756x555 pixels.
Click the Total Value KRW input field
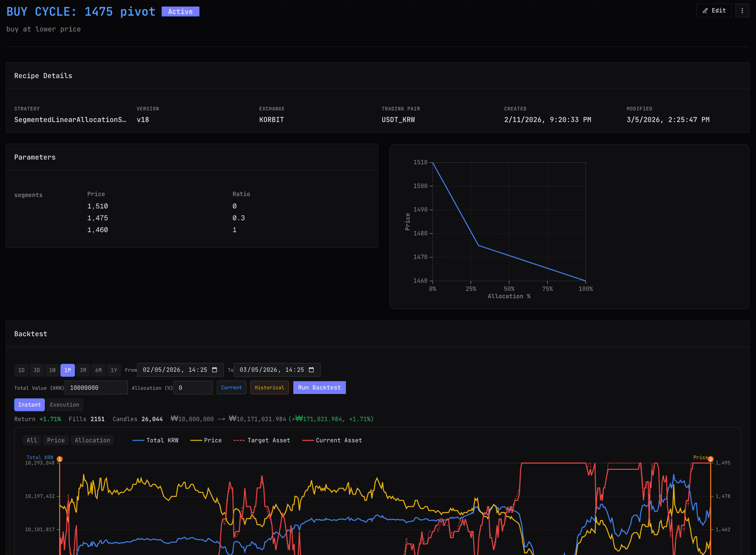click(x=96, y=387)
